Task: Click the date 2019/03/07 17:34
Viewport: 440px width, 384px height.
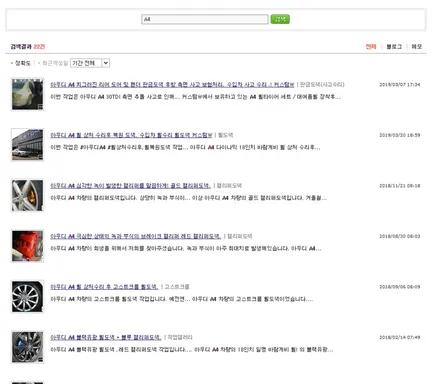Action: point(400,85)
